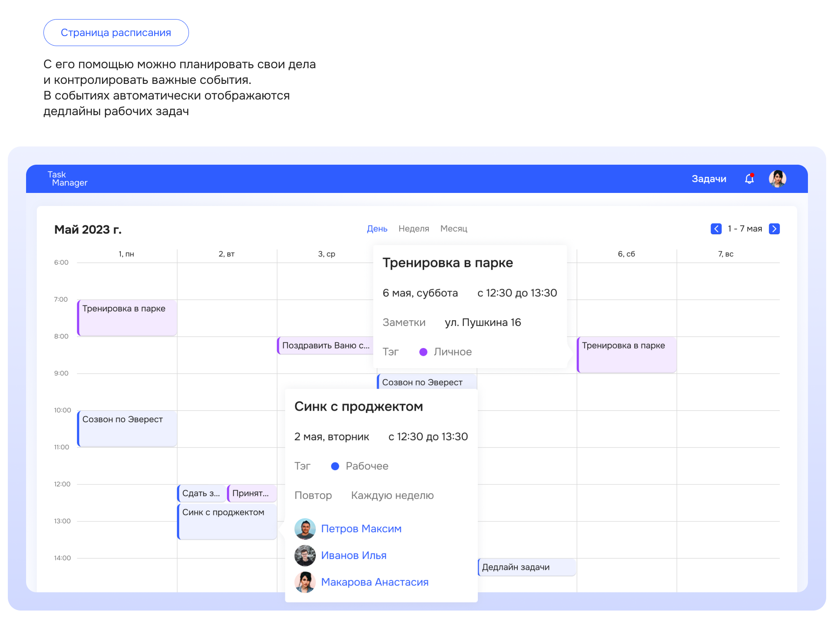834x644 pixels.
Task: Click the blue Рабочее tag dot
Action: pos(335,466)
